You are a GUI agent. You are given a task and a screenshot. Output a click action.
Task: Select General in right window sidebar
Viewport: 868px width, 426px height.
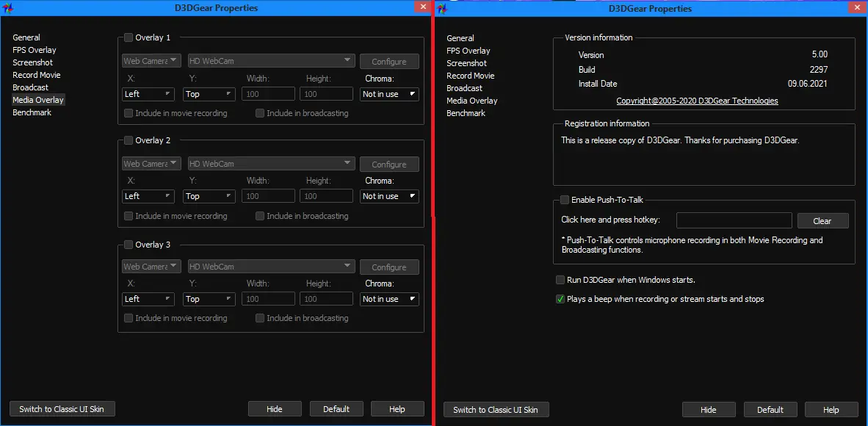(x=460, y=38)
